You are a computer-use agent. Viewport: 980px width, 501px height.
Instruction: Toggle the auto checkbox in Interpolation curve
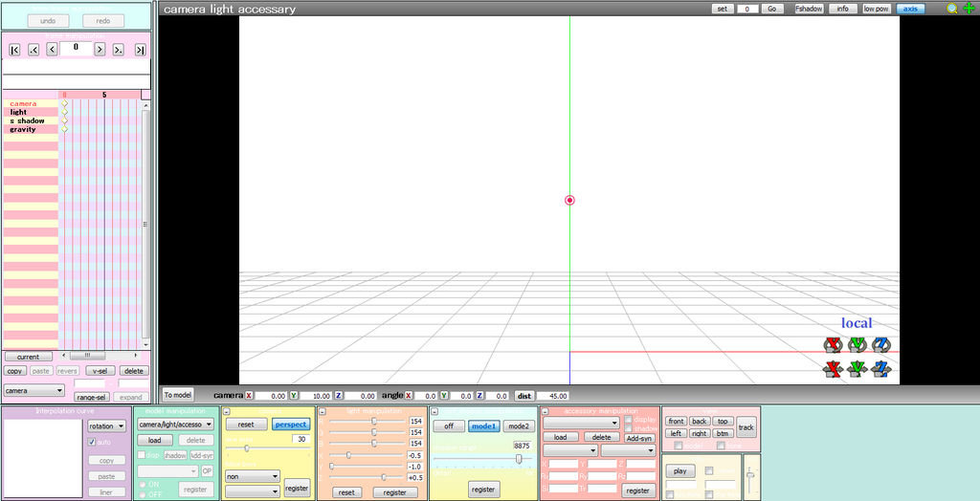click(x=92, y=442)
